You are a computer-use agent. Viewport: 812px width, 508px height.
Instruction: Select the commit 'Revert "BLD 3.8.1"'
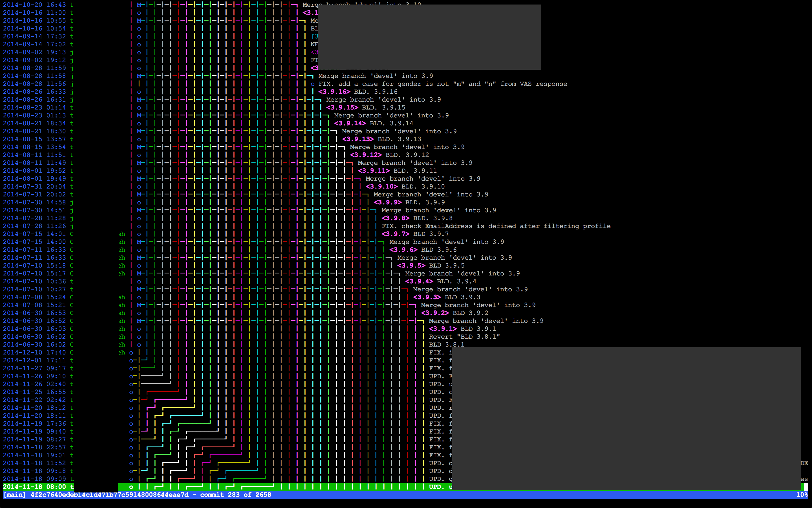pos(464,337)
